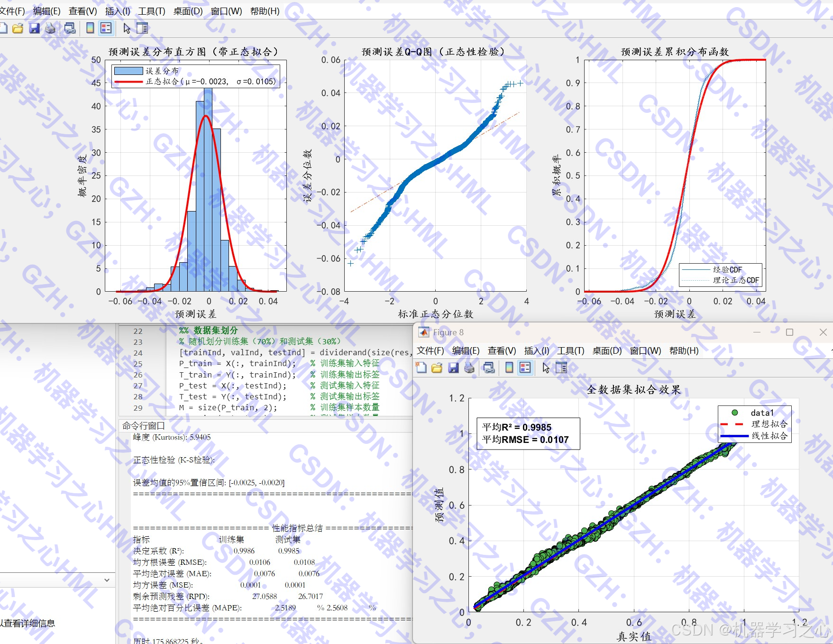Click the 决定系数 (R²) results row
This screenshot has width=833, height=644.
point(217,551)
